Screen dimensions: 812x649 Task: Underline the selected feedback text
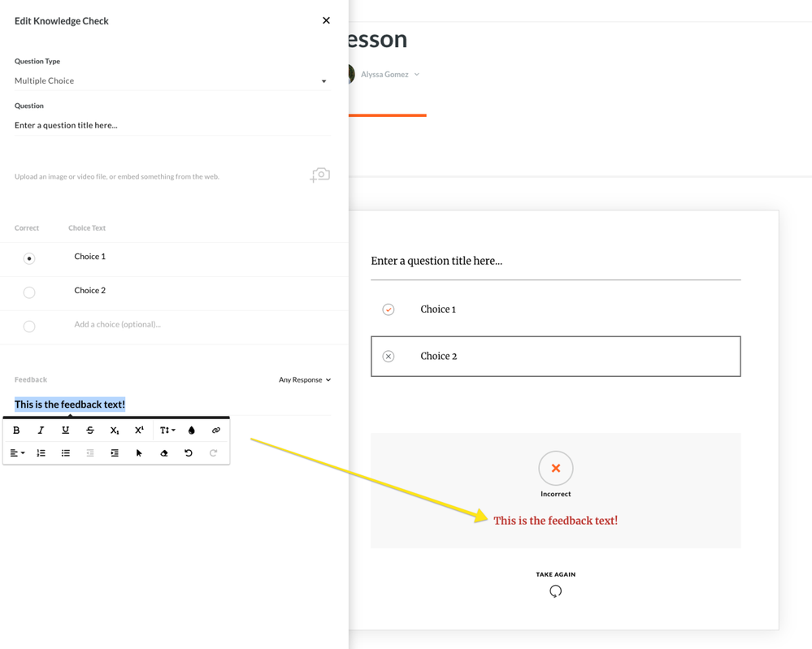pos(66,431)
